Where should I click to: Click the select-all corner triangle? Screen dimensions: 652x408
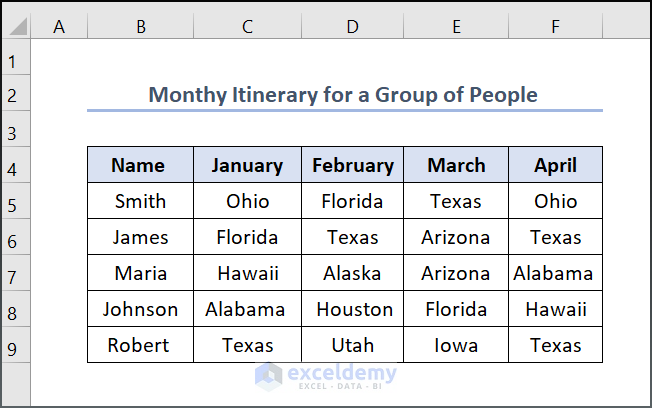click(x=15, y=28)
